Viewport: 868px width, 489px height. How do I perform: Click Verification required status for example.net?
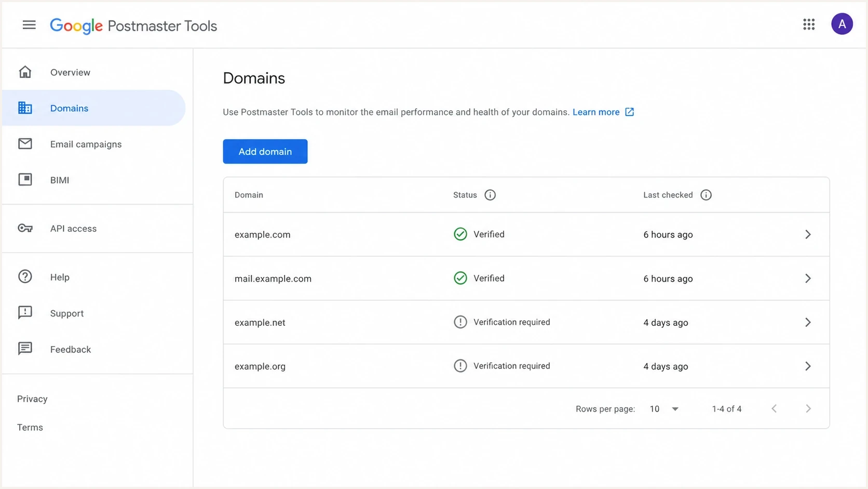pyautogui.click(x=512, y=322)
